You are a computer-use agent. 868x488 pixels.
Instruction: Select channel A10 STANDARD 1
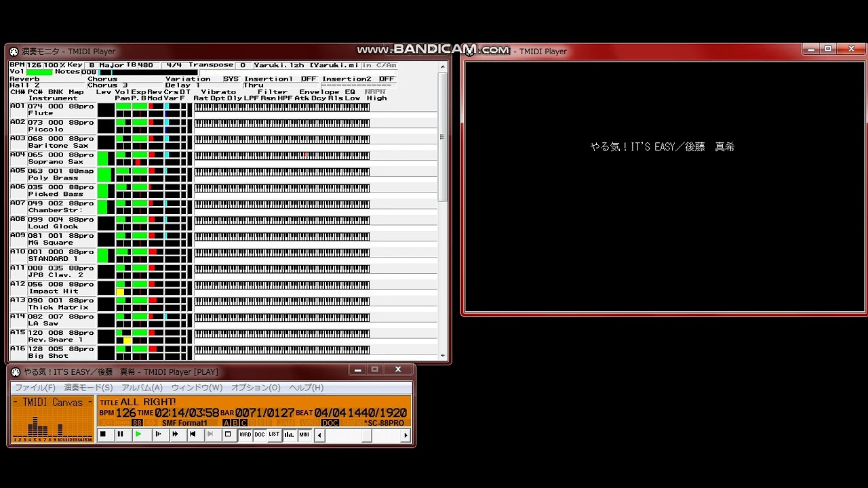point(52,256)
